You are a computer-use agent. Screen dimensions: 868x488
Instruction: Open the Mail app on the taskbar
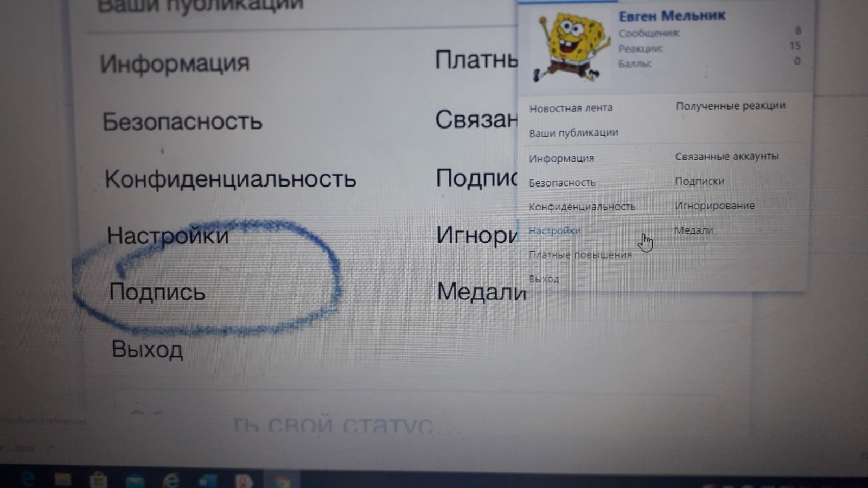pyautogui.click(x=135, y=480)
